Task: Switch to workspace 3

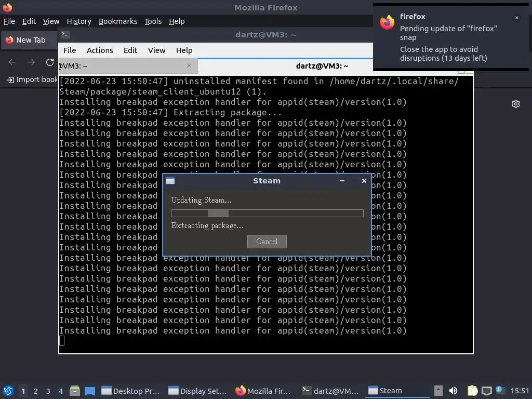Action: point(48,391)
